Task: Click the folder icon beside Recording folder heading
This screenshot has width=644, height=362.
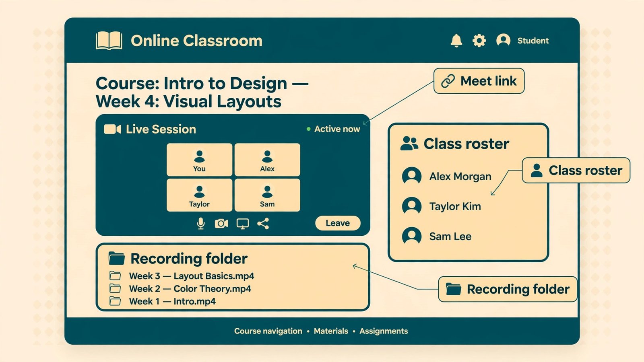Action: pyautogui.click(x=117, y=259)
